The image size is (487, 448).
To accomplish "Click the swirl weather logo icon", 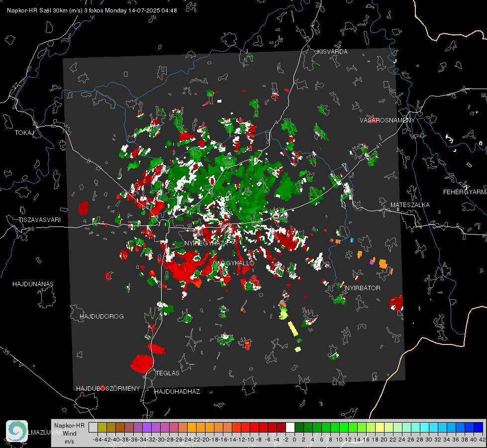I will coord(17,431).
